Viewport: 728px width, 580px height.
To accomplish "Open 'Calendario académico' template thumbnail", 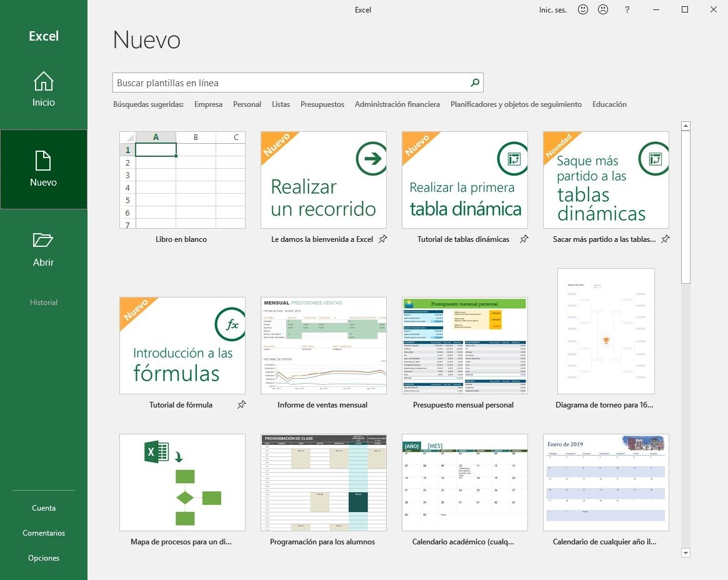I will (465, 482).
